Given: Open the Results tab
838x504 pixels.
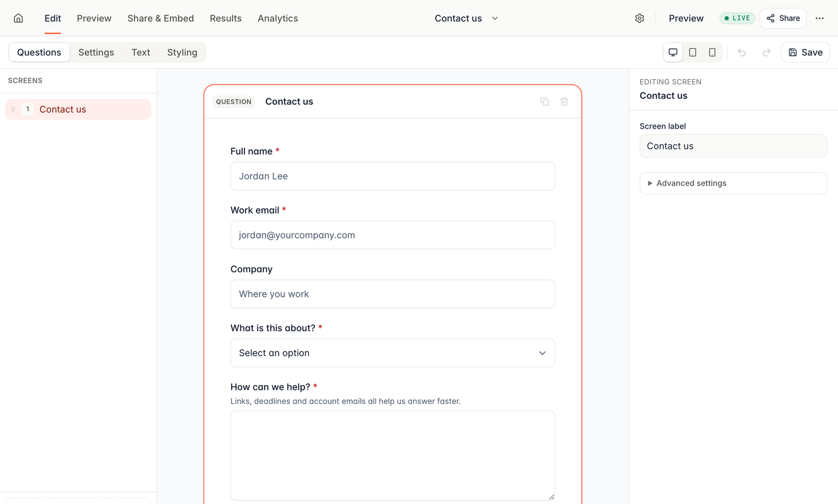Looking at the screenshot, I should (226, 18).
